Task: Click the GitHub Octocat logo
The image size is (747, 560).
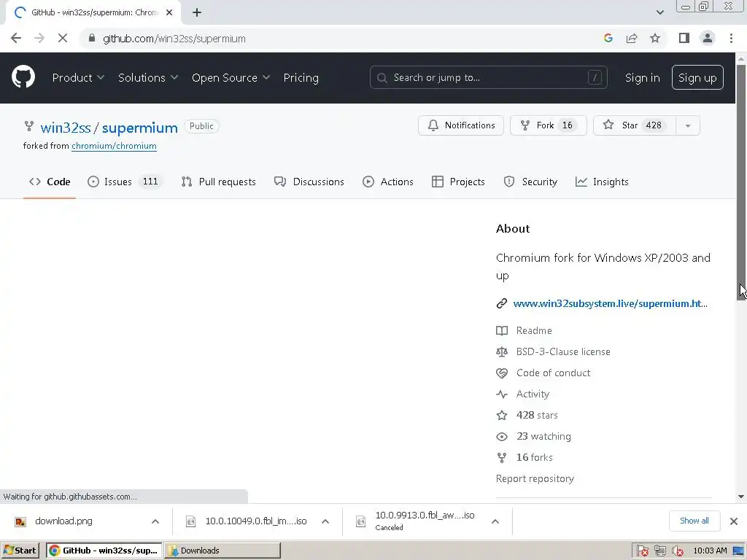Action: pyautogui.click(x=23, y=77)
